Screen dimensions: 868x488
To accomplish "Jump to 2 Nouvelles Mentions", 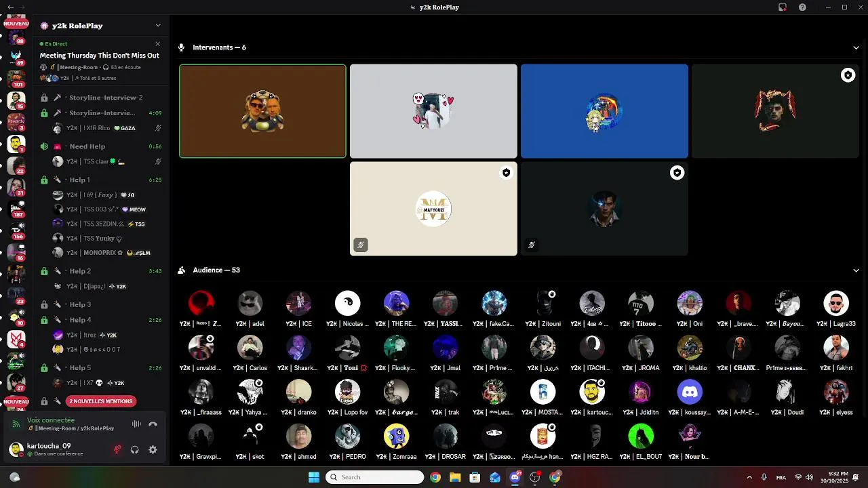I will coord(100,401).
